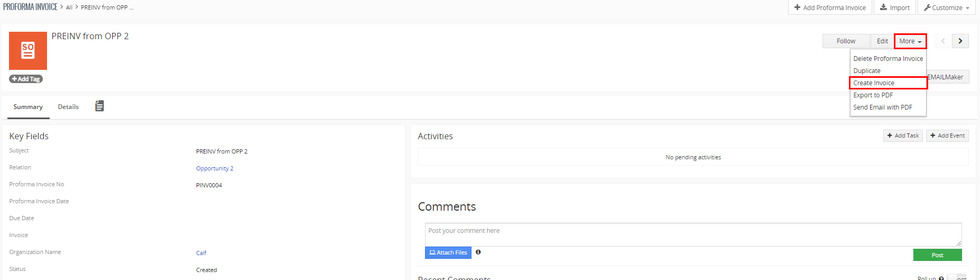Choose Export to PDF in the menu
Image resolution: width=980 pixels, height=280 pixels.
(x=873, y=95)
